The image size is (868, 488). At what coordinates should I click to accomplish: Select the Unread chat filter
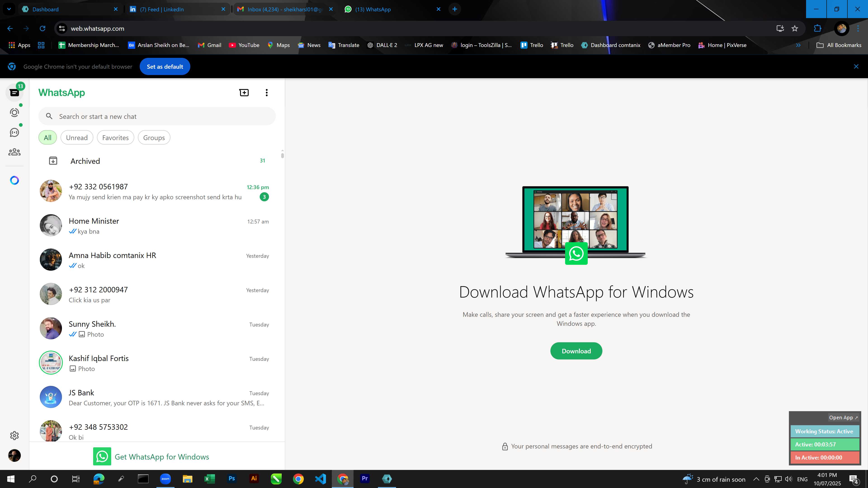point(77,137)
